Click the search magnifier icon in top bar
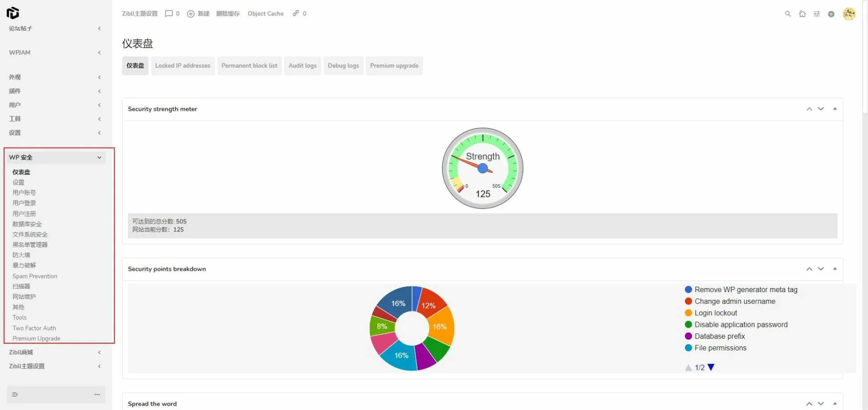Viewport: 868px width, 410px height. pos(788,14)
